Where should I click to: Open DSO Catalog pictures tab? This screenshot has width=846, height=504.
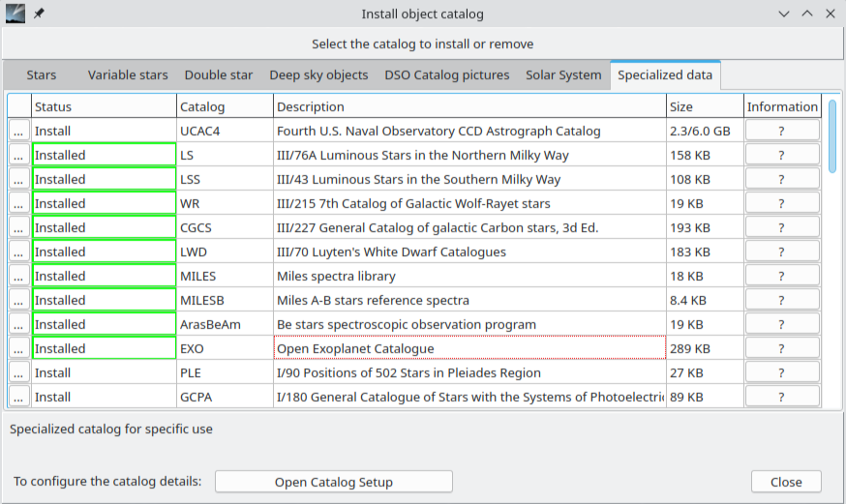(447, 74)
